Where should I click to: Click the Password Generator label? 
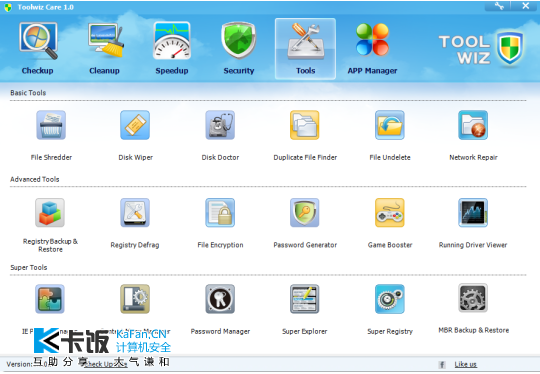pos(305,245)
